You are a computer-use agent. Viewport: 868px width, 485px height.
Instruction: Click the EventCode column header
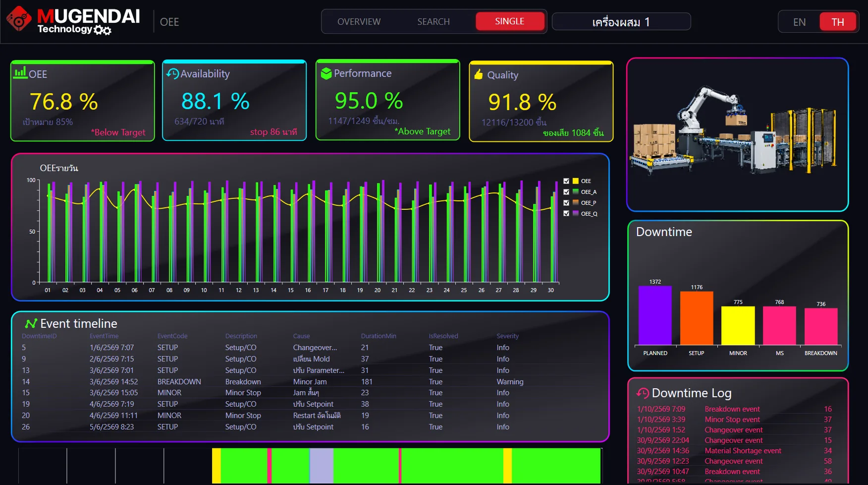click(172, 336)
